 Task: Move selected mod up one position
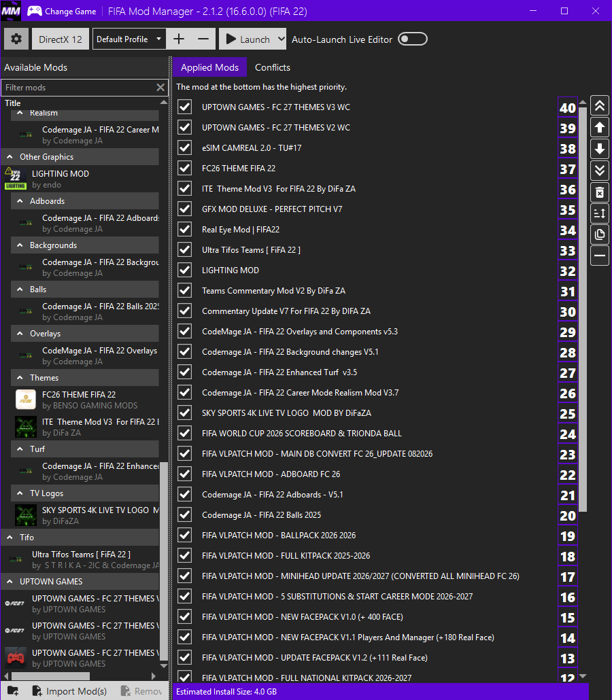point(600,127)
